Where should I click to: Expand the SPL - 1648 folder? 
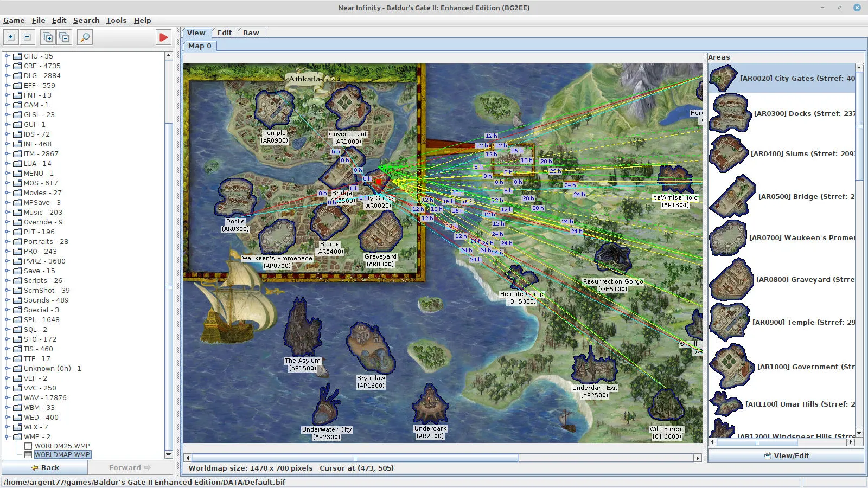tap(8, 319)
